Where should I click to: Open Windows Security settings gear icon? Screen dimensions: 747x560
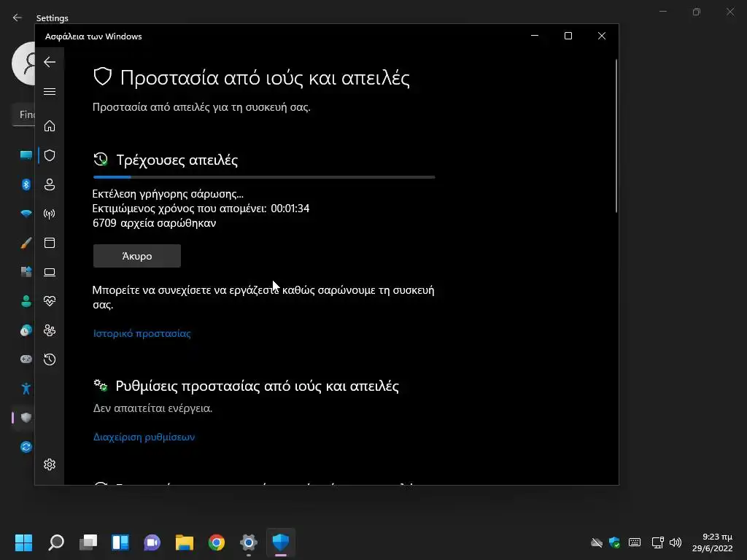(50, 464)
